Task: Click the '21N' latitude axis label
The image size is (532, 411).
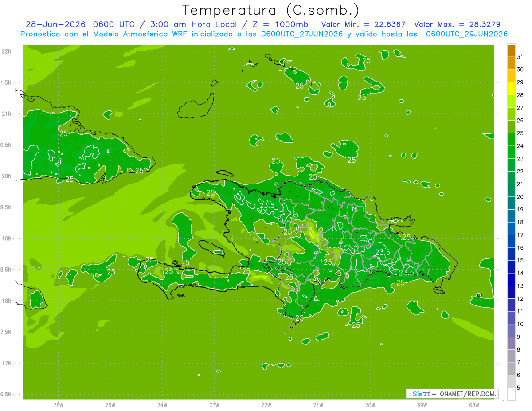Action: point(7,114)
